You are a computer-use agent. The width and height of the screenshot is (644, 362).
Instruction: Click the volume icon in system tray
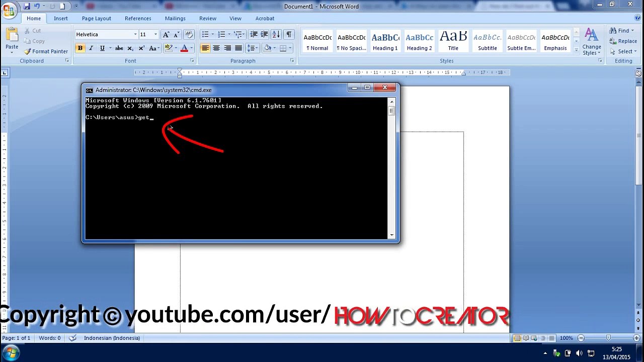click(x=579, y=353)
